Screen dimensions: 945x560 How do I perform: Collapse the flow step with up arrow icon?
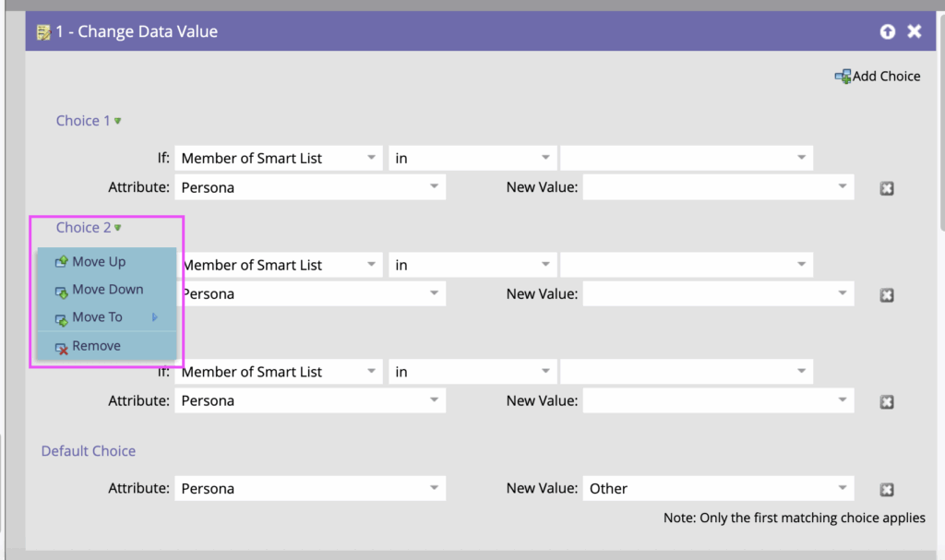887,32
